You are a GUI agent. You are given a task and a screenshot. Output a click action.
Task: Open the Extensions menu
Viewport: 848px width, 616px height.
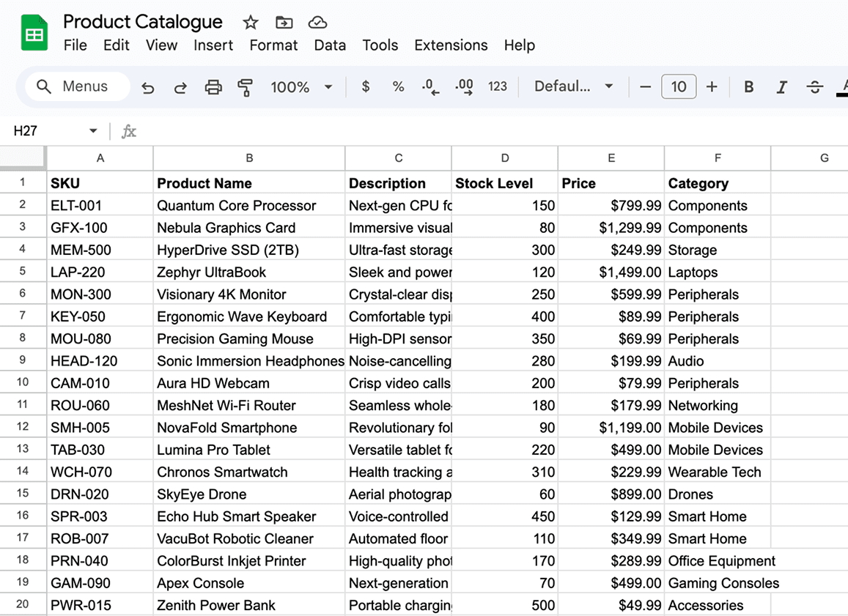click(x=451, y=45)
